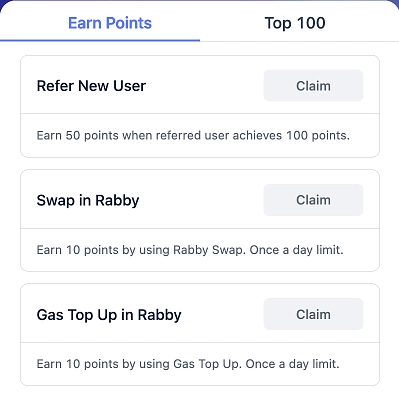Click the word Rabby in the swap title

pos(117,200)
